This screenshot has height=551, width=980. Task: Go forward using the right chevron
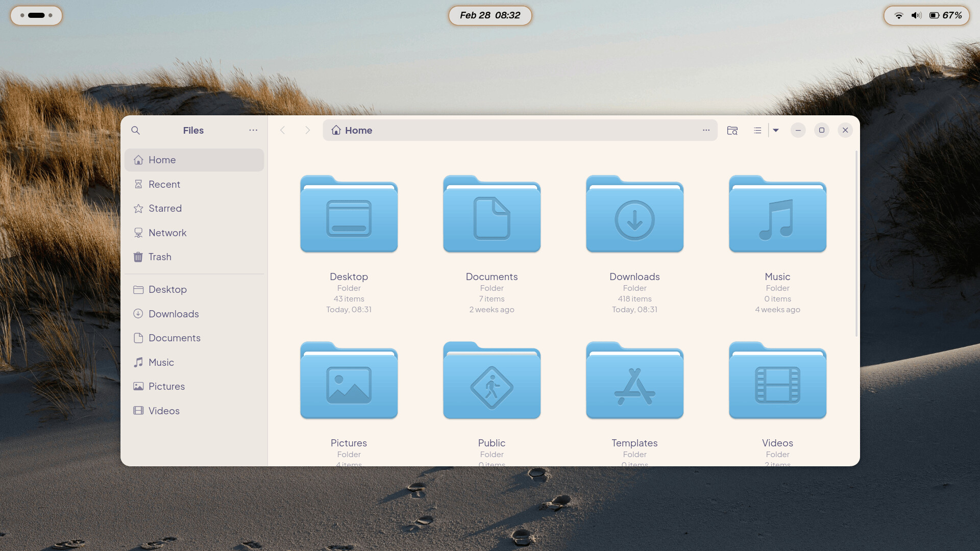307,130
